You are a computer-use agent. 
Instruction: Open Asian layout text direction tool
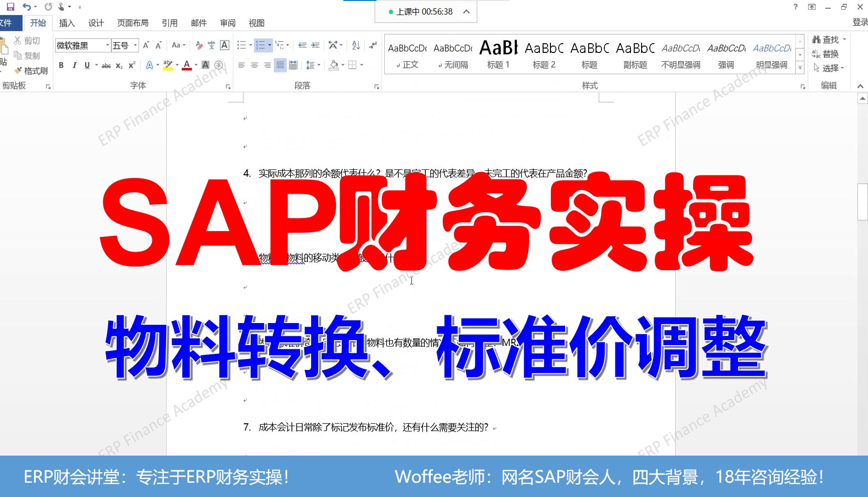333,45
